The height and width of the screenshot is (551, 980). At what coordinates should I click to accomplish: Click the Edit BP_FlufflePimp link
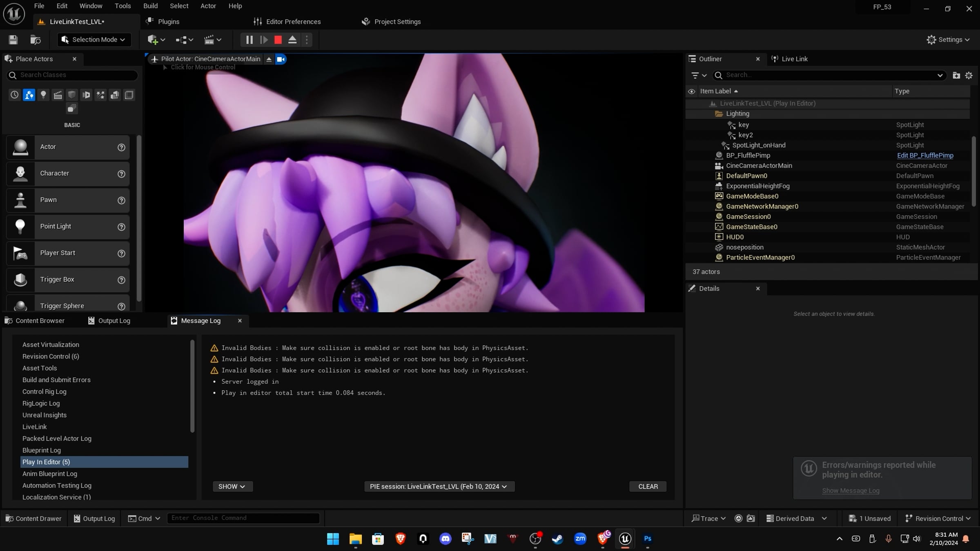pos(925,156)
